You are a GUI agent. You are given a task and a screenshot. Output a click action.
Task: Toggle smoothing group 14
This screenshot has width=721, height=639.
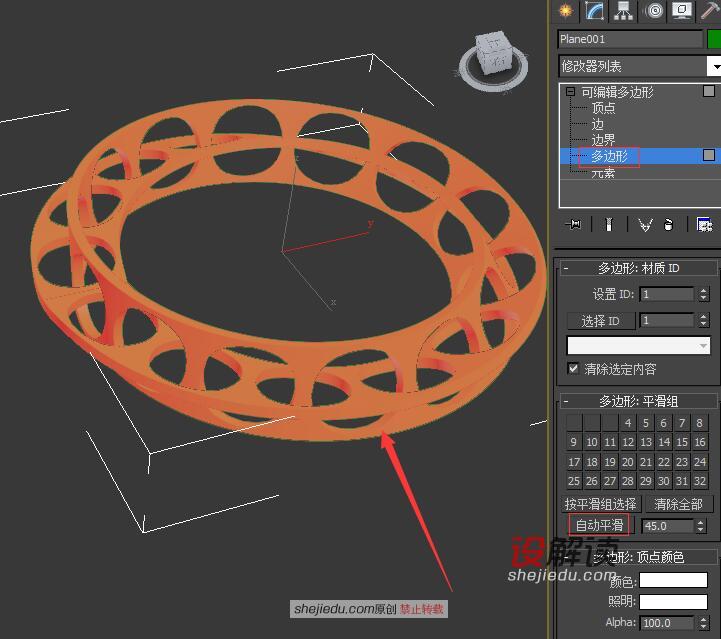click(x=664, y=442)
